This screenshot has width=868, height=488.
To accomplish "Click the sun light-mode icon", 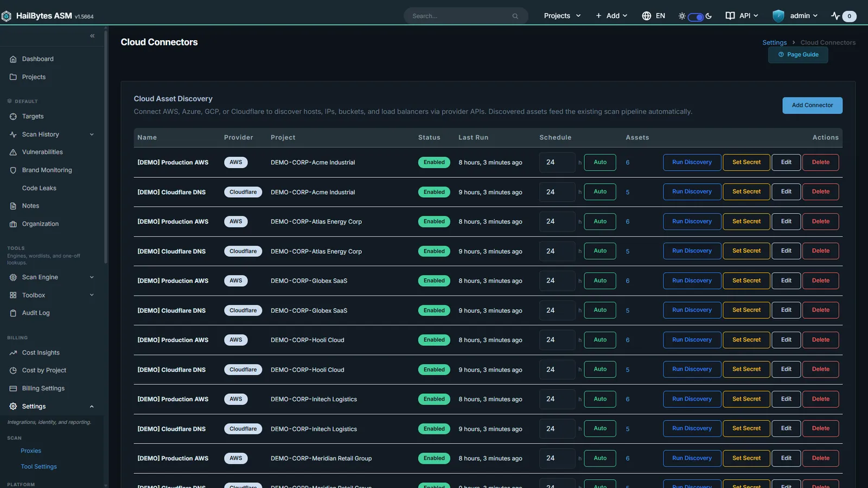I will (x=682, y=16).
